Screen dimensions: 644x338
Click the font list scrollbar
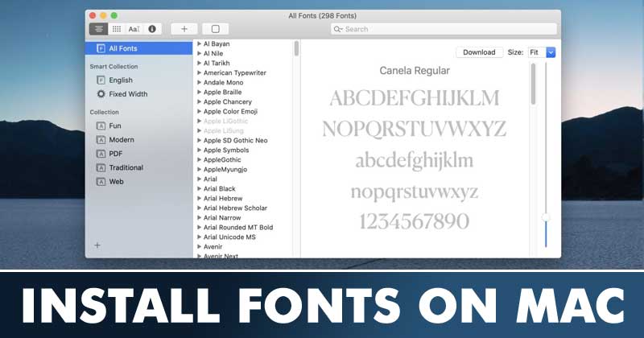pos(296,49)
